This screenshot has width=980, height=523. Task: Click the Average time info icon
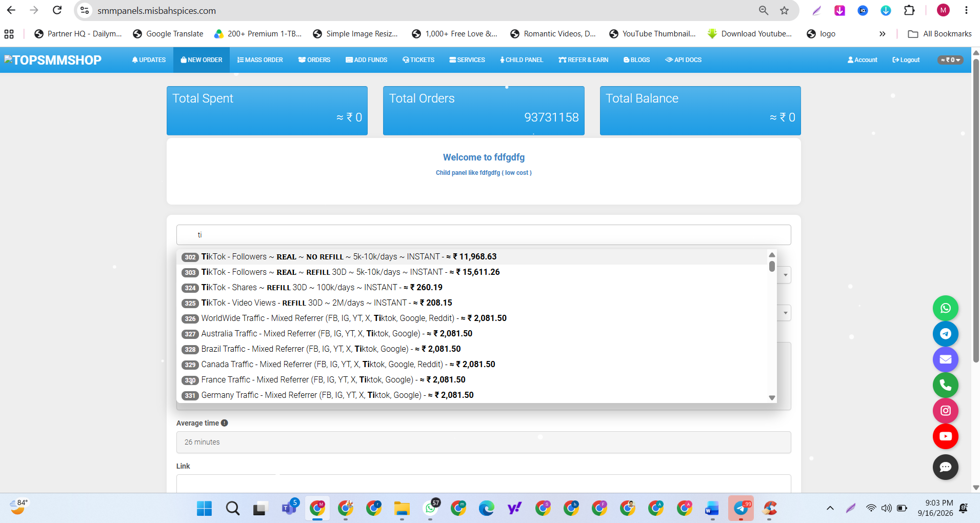coord(225,423)
